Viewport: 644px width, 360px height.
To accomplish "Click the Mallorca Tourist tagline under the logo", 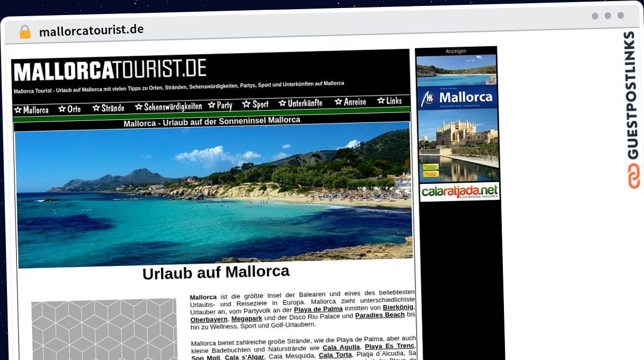I will pyautogui.click(x=179, y=87).
